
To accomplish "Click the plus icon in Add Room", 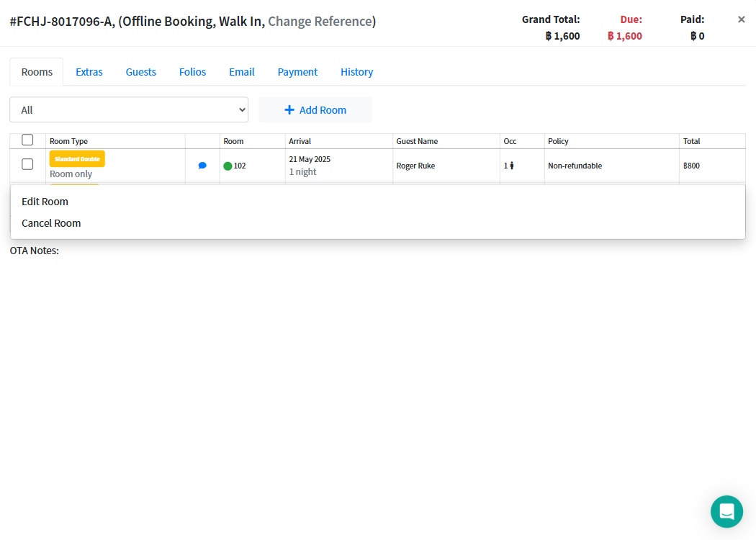I will click(x=289, y=110).
